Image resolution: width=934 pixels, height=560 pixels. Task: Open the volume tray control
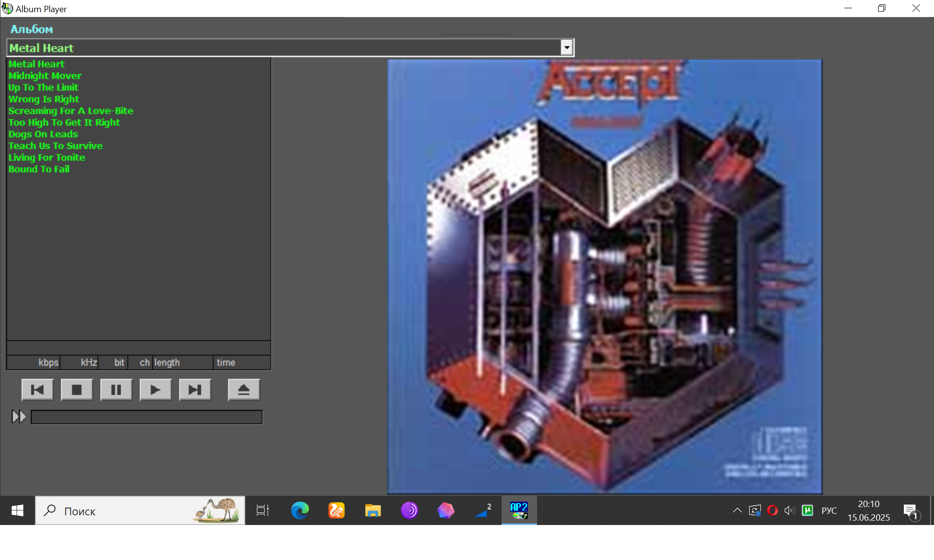click(790, 510)
